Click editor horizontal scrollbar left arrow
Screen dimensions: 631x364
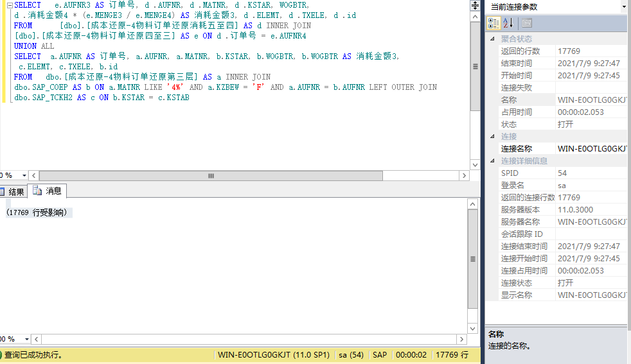tap(34, 176)
